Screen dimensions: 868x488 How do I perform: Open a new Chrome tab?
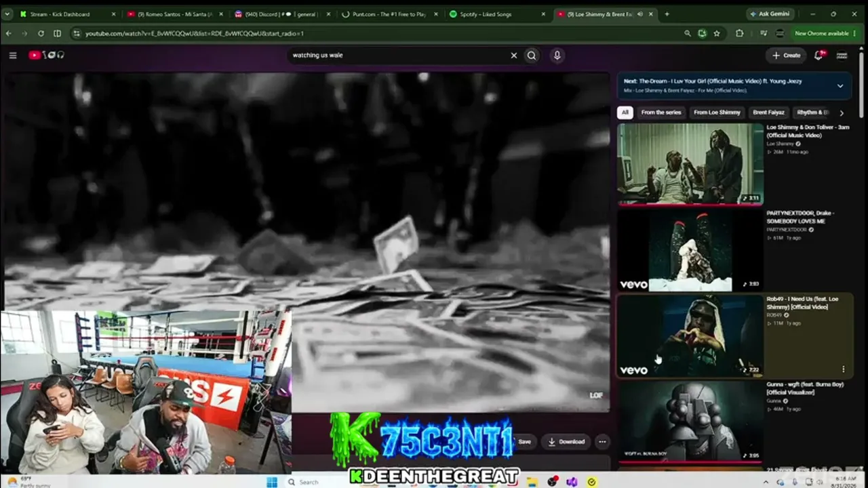667,14
